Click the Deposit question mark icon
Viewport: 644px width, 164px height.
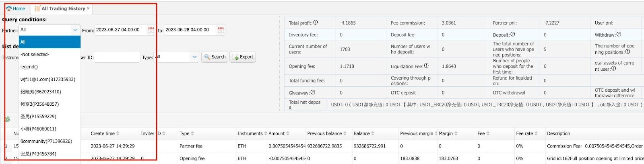point(513,35)
